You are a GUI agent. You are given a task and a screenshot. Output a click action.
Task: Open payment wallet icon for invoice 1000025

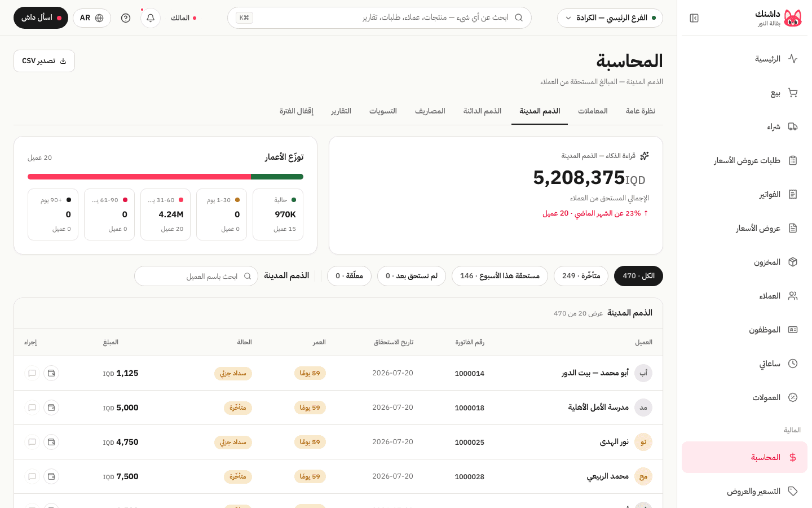coord(51,442)
